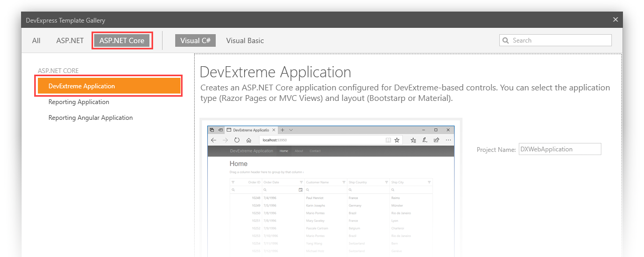
Task: Close the DevExpress Template Gallery dialog
Action: click(x=616, y=20)
